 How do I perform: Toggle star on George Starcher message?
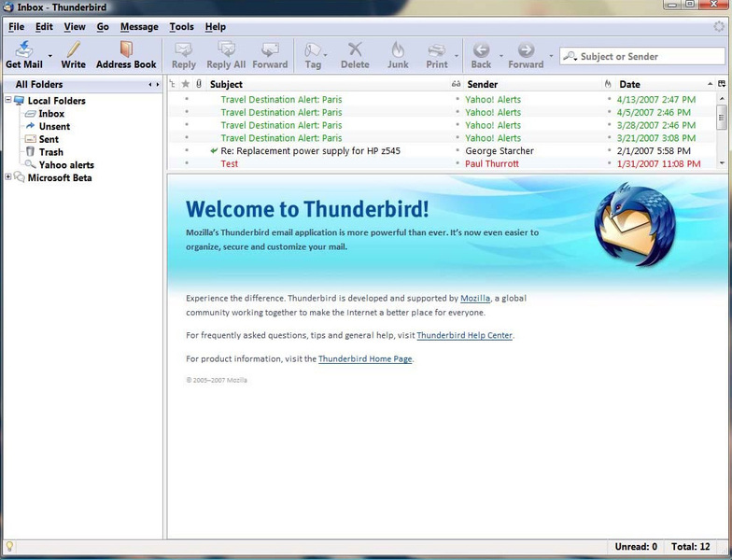pyautogui.click(x=187, y=150)
